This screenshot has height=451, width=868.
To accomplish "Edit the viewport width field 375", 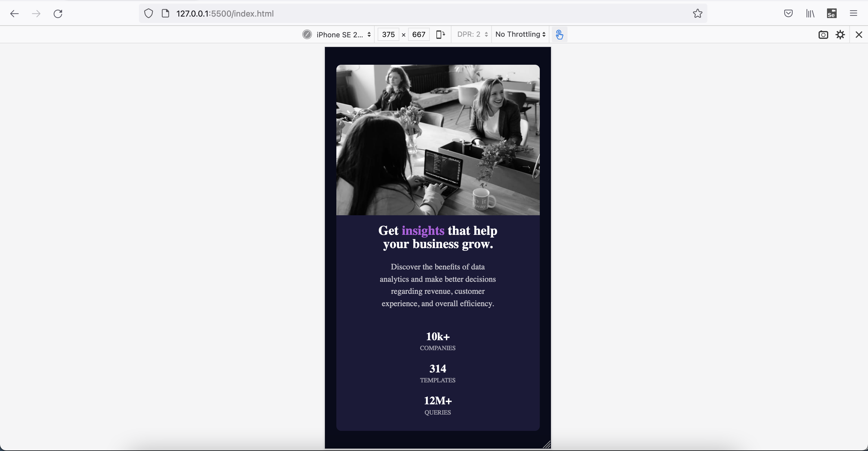I will [x=388, y=34].
